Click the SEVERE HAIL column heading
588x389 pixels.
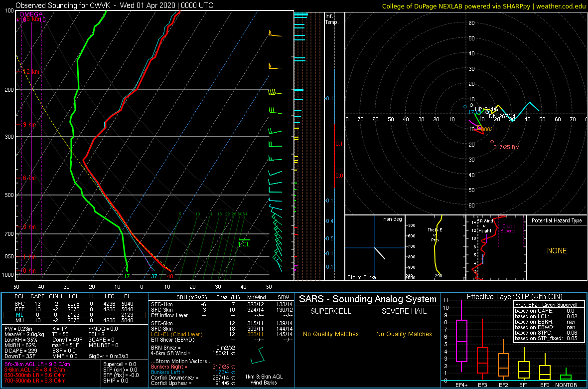point(404,312)
